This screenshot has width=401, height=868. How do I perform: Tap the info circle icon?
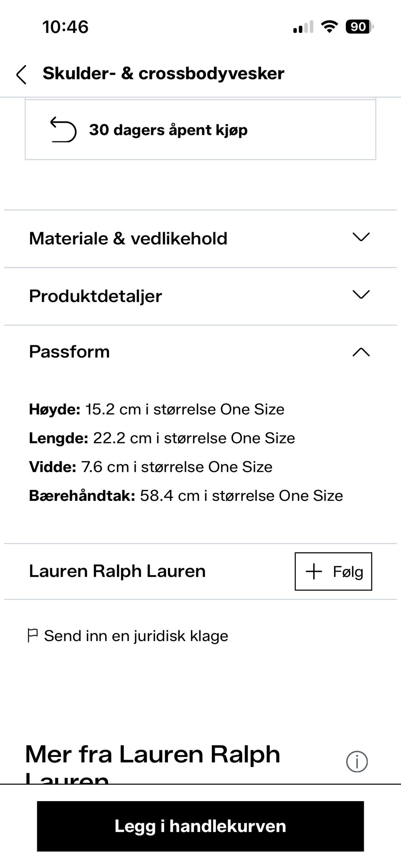(x=357, y=761)
